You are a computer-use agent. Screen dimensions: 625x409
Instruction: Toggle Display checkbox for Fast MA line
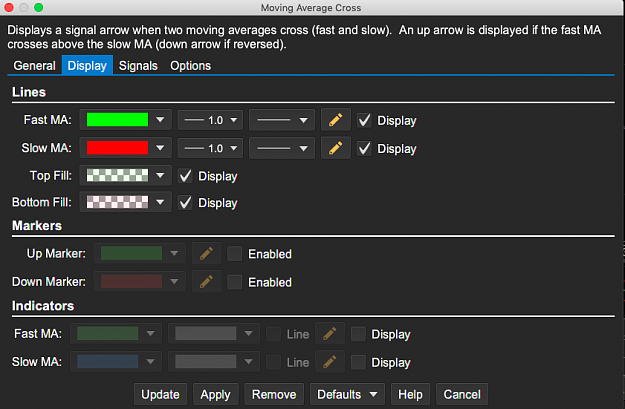364,120
